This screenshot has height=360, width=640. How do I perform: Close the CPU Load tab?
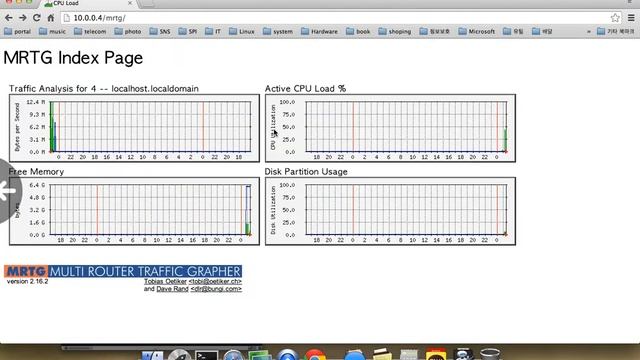point(130,3)
